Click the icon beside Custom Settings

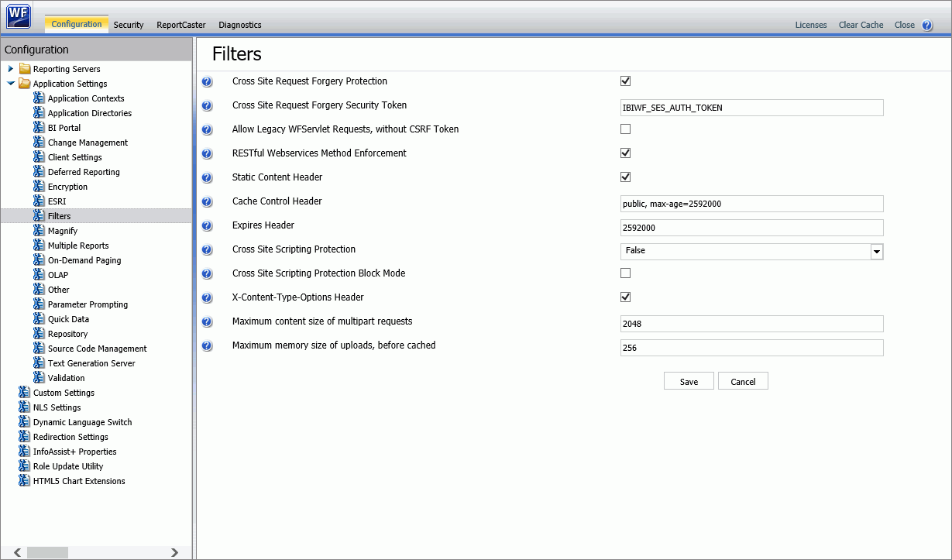pyautogui.click(x=24, y=393)
